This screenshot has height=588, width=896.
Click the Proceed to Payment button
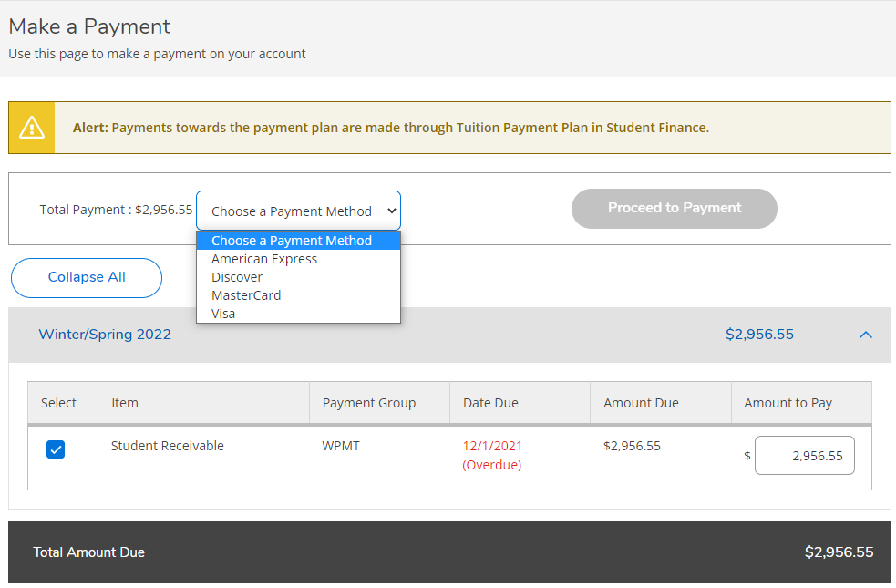(674, 209)
